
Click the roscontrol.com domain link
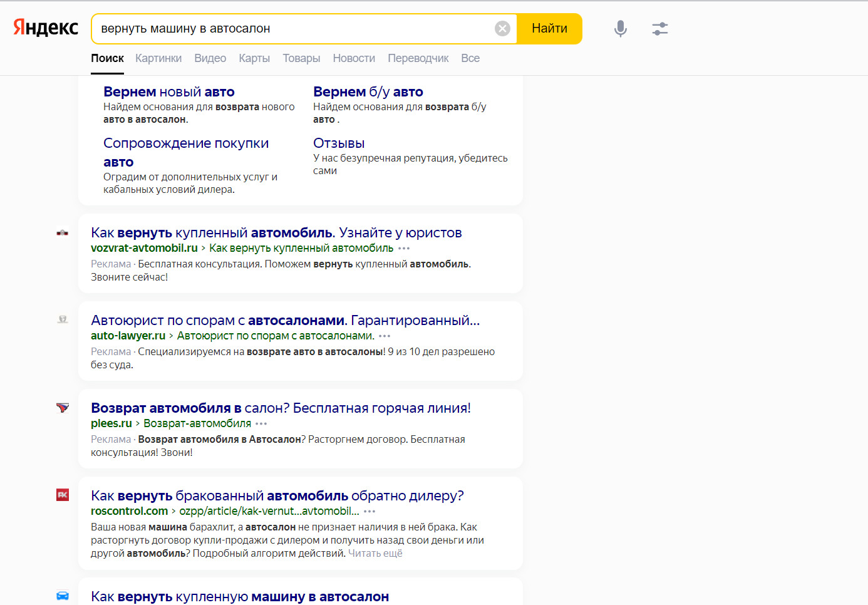coord(130,511)
